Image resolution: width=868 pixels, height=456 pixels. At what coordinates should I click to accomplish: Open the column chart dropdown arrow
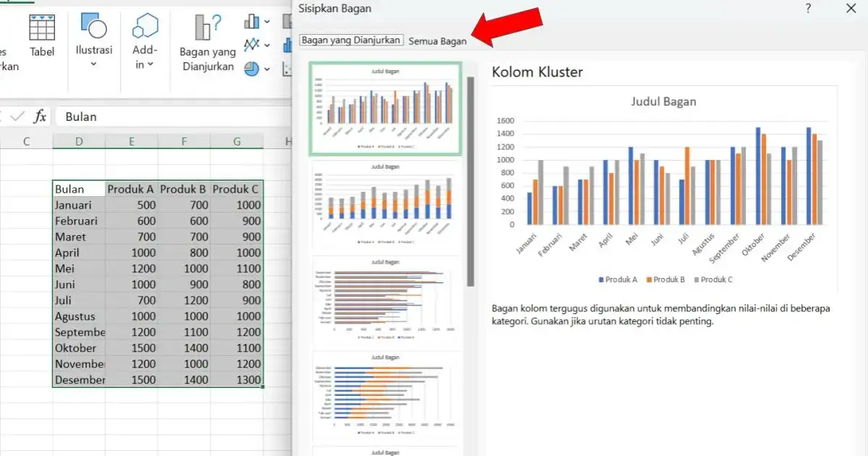266,22
